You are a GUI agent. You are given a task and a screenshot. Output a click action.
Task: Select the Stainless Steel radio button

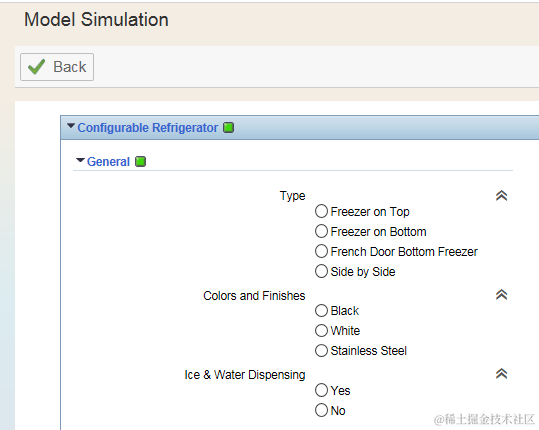321,351
